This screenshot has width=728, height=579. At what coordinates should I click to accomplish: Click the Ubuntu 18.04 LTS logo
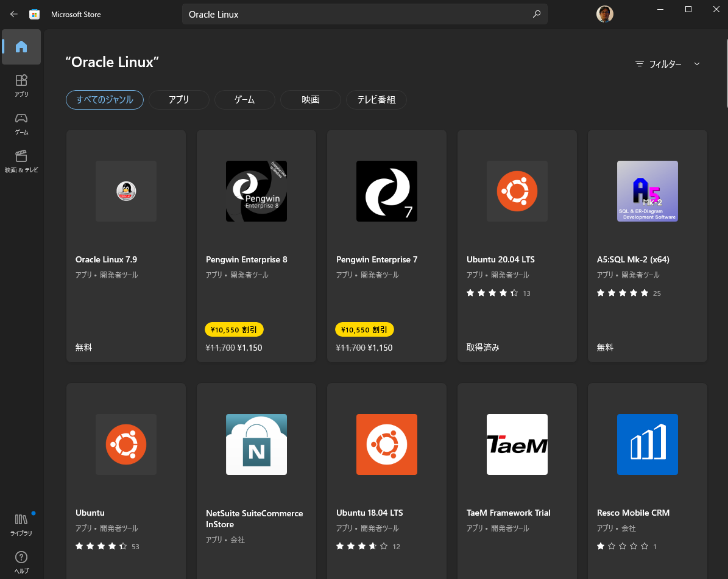click(x=387, y=444)
